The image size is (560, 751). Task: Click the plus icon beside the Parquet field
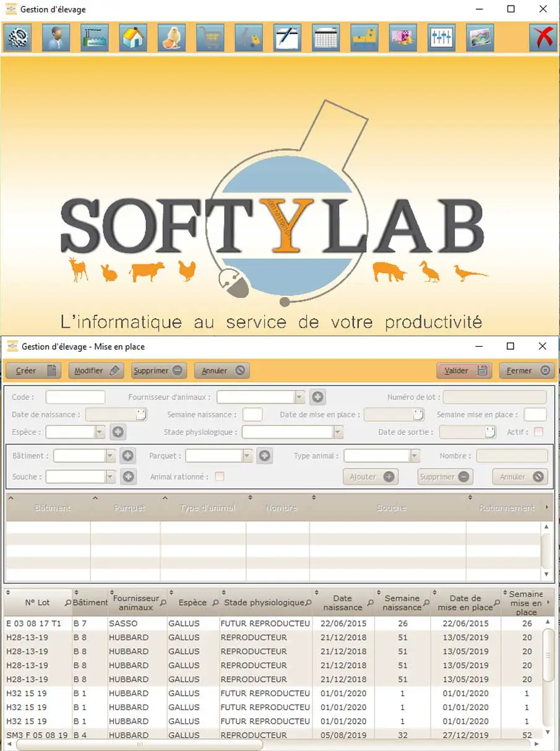click(264, 456)
